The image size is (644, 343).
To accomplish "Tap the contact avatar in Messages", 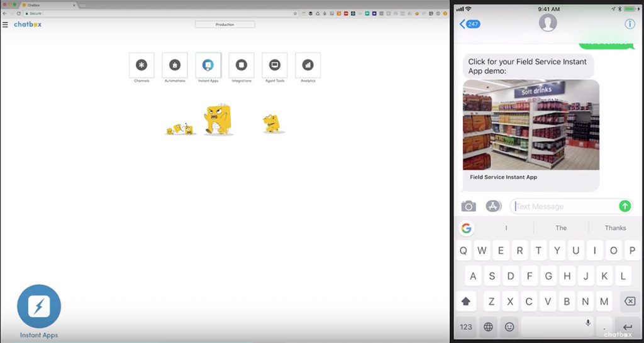I will click(x=548, y=23).
